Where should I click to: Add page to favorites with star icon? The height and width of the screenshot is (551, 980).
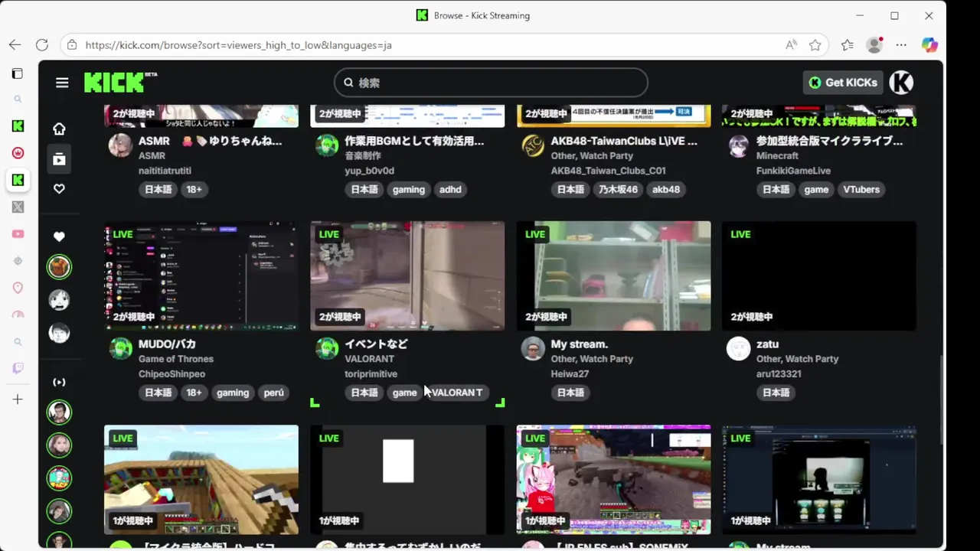tap(815, 45)
